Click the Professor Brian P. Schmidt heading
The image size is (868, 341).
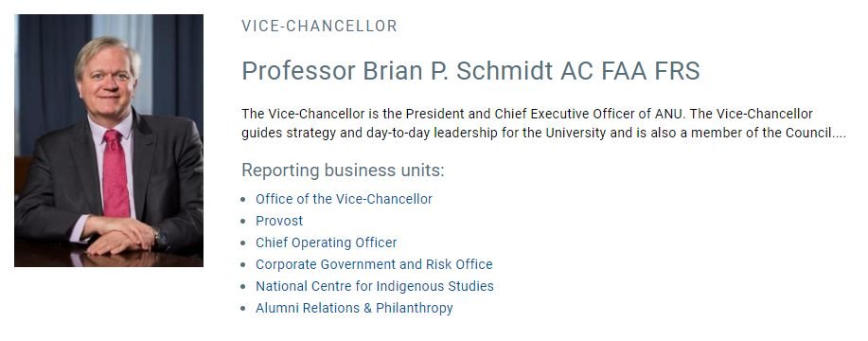(470, 71)
